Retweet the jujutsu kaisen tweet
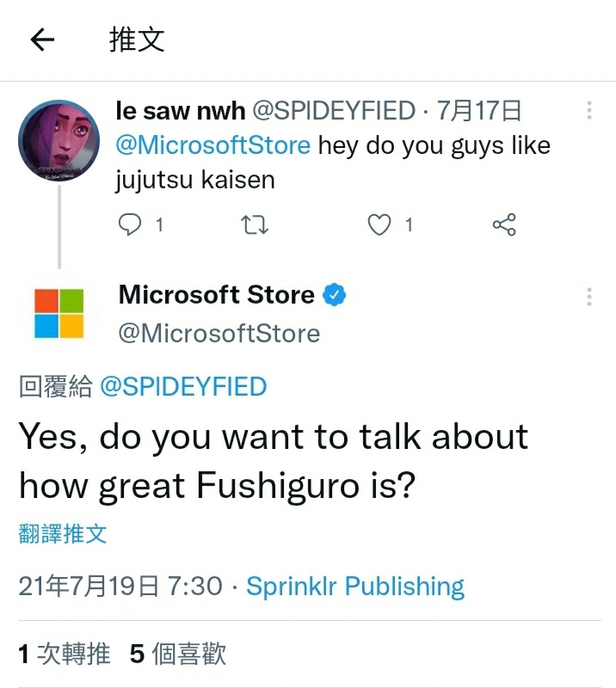Viewport: 616px width, 688px height. point(255,224)
